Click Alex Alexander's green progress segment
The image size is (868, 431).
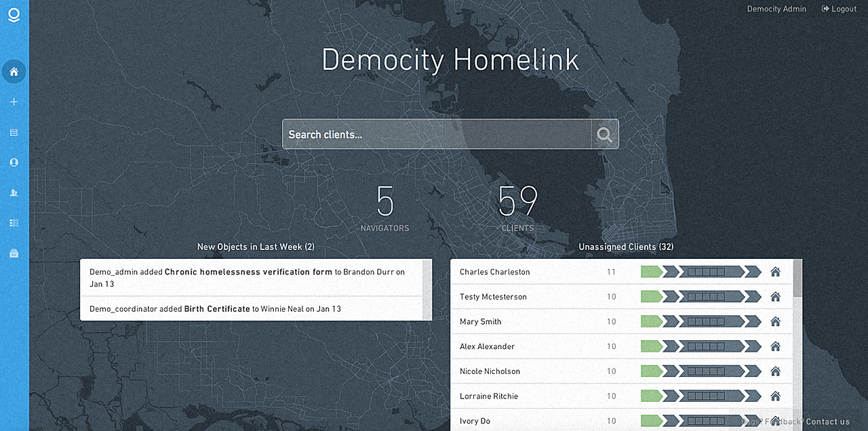[652, 346]
